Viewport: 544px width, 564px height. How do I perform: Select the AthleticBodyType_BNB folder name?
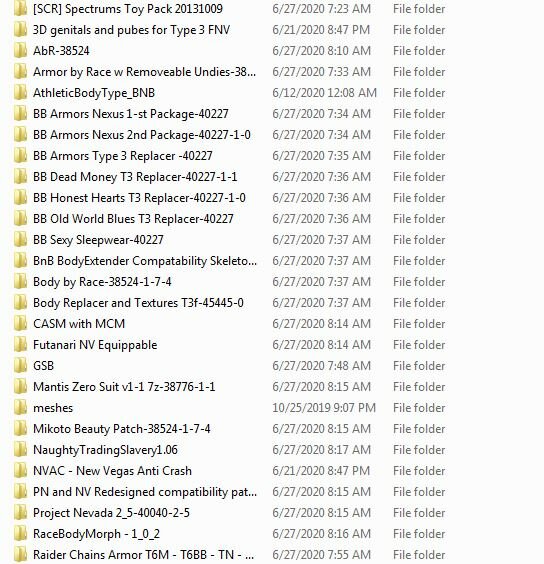(94, 93)
